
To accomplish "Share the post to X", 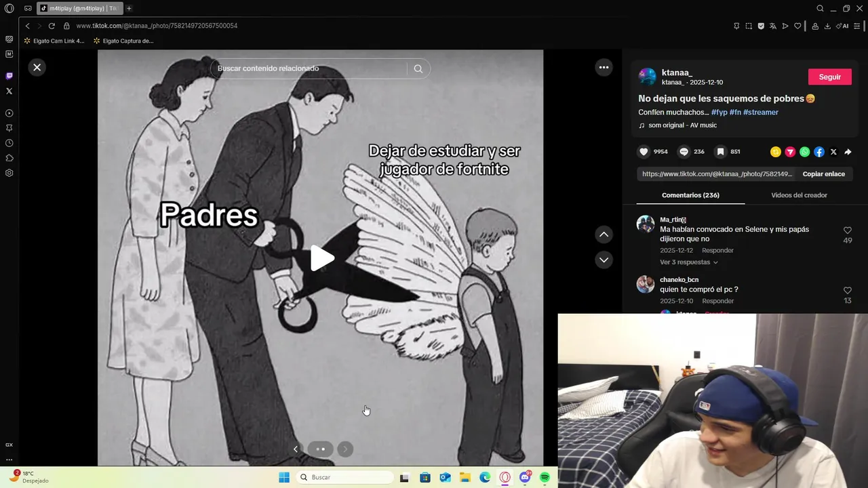I will click(833, 152).
